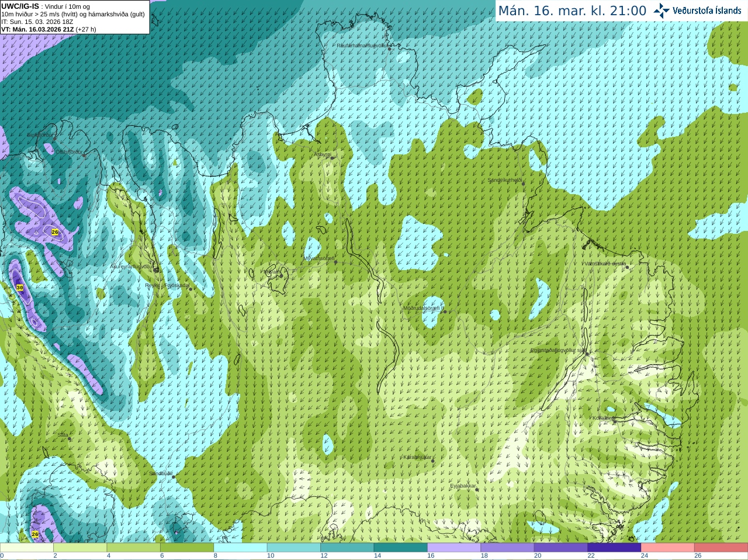The image size is (748, 560).
Task: Click the Kárahnjúkar station marker dot
Action: coord(433,461)
